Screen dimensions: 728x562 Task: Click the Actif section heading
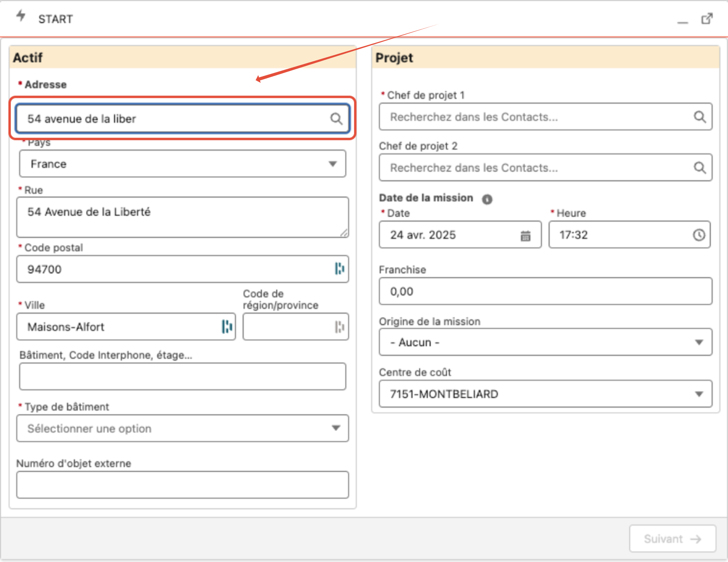(x=28, y=58)
